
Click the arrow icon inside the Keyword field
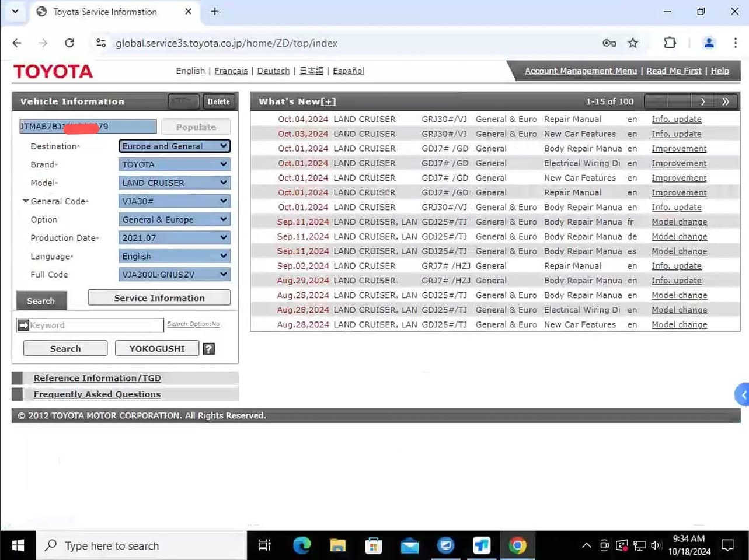pyautogui.click(x=23, y=325)
